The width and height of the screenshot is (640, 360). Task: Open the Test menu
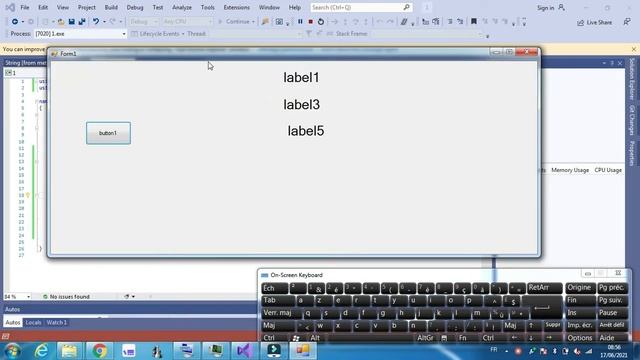(x=158, y=7)
